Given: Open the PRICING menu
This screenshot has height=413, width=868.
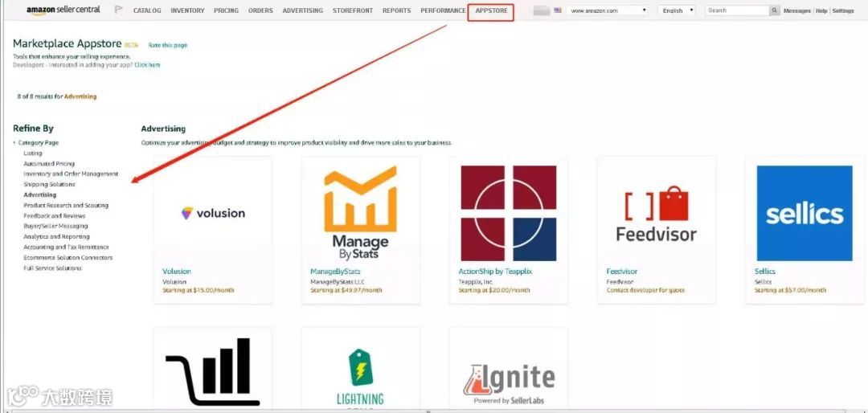Looking at the screenshot, I should pyautogui.click(x=226, y=10).
